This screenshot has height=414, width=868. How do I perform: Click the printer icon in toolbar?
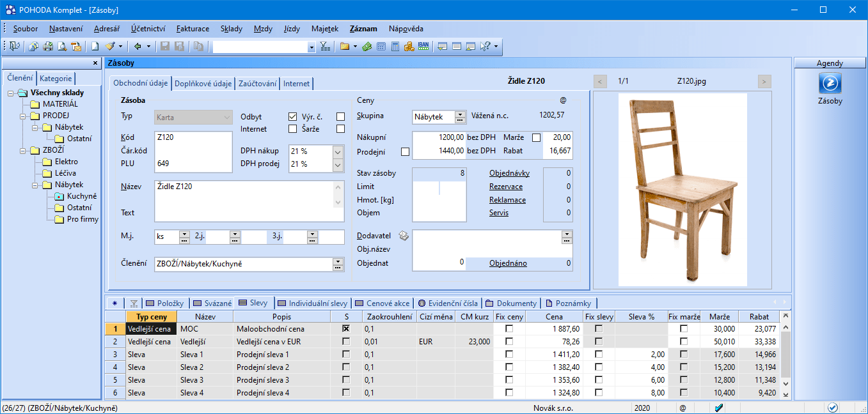(48, 46)
